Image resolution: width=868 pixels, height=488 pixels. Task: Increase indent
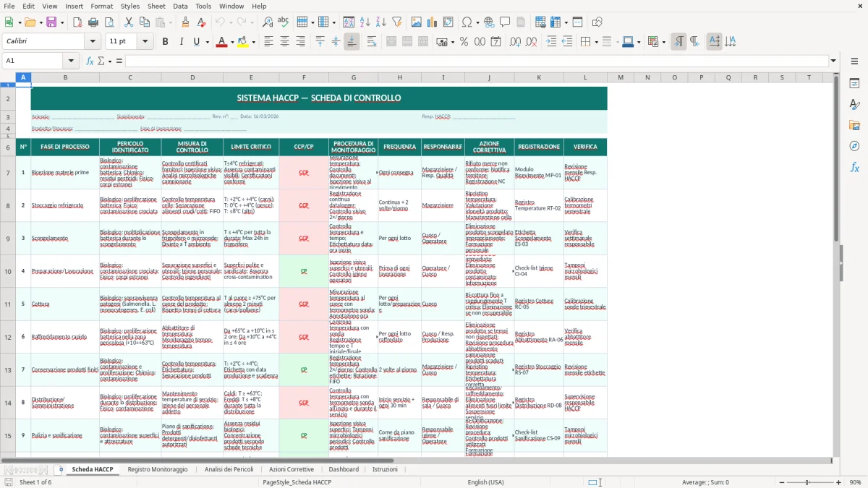pyautogui.click(x=551, y=42)
